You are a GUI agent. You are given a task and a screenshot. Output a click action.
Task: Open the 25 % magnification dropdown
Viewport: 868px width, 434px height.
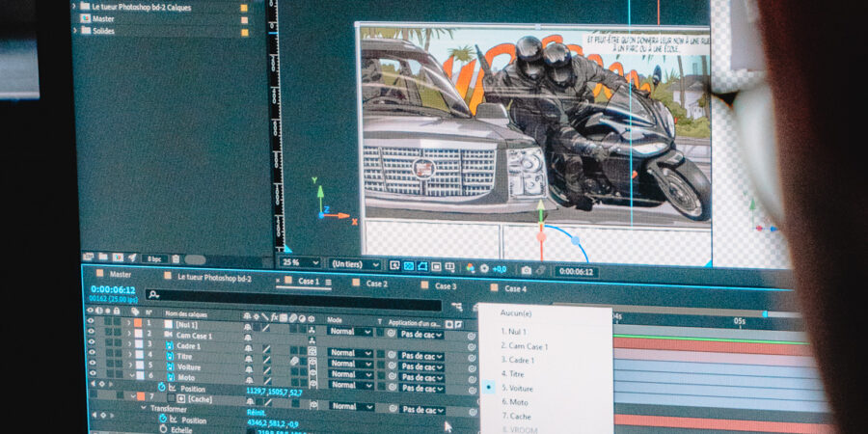(x=300, y=263)
